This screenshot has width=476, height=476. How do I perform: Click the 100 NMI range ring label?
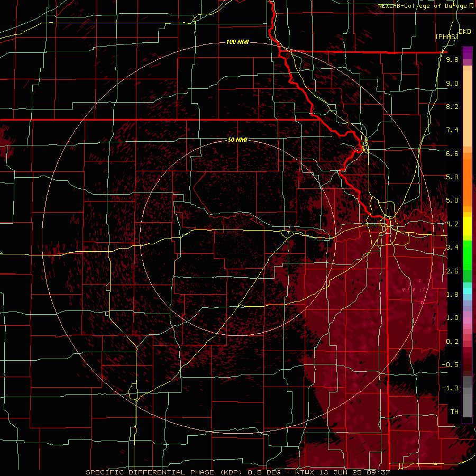pyautogui.click(x=237, y=42)
